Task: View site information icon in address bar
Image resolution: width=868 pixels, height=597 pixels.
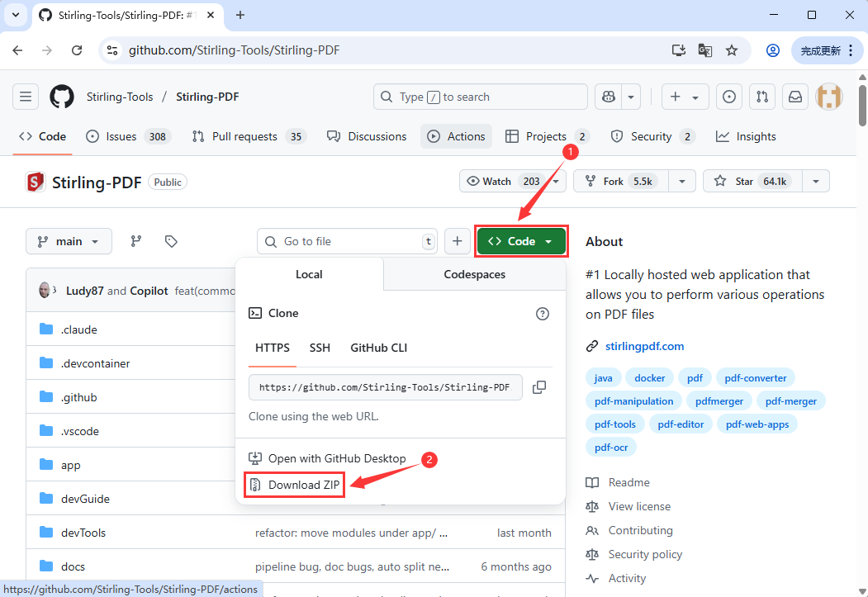Action: 112,50
